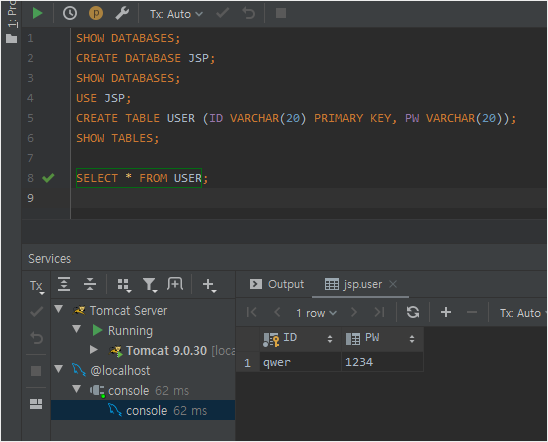Close the jsp.user result tab
548x442 pixels.
[393, 284]
